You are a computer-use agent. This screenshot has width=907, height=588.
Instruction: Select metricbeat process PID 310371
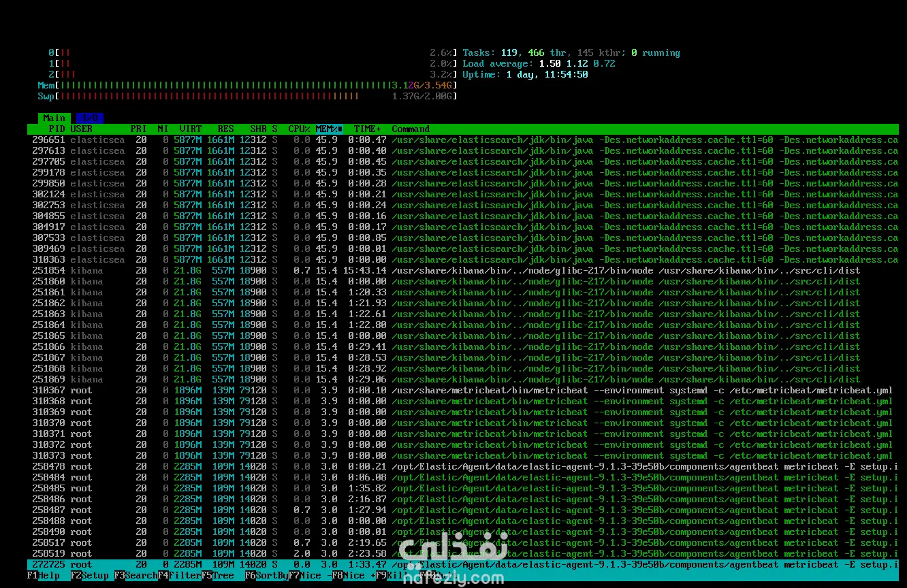463,434
